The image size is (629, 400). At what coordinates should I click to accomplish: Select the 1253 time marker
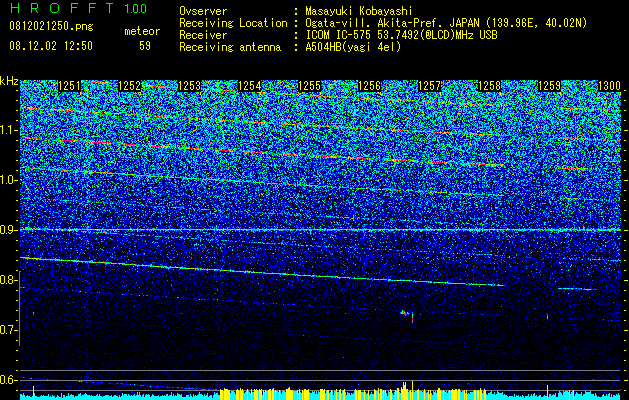[189, 86]
